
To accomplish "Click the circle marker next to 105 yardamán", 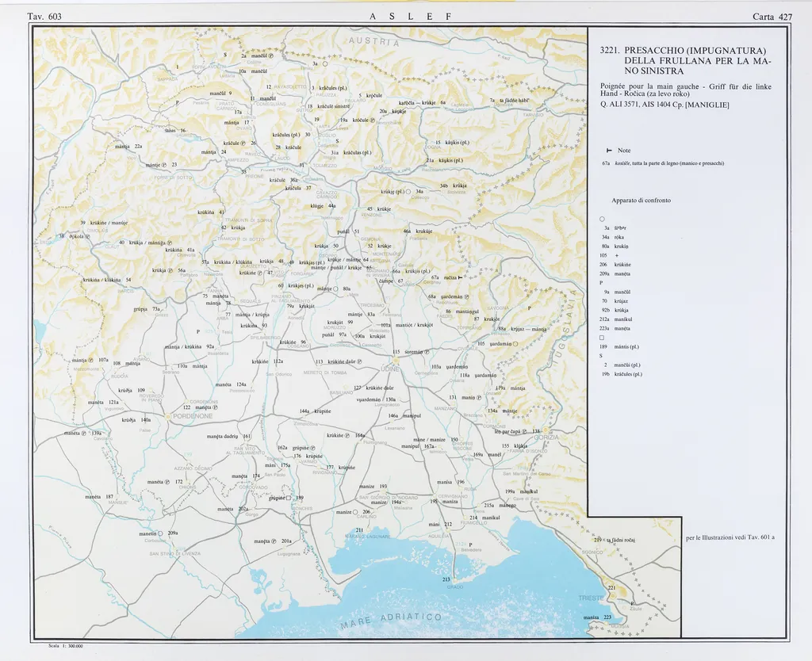I will pos(515,344).
